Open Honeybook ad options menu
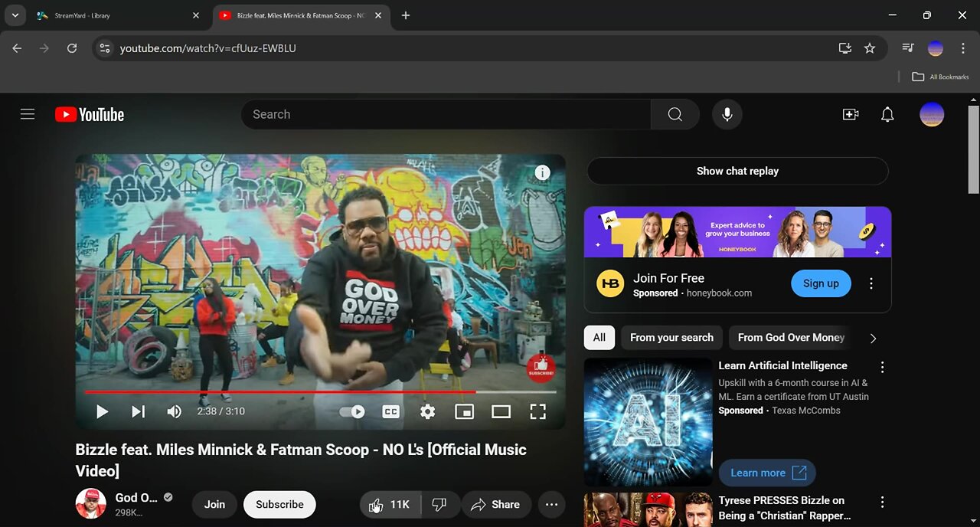The height and width of the screenshot is (527, 980). [x=871, y=283]
